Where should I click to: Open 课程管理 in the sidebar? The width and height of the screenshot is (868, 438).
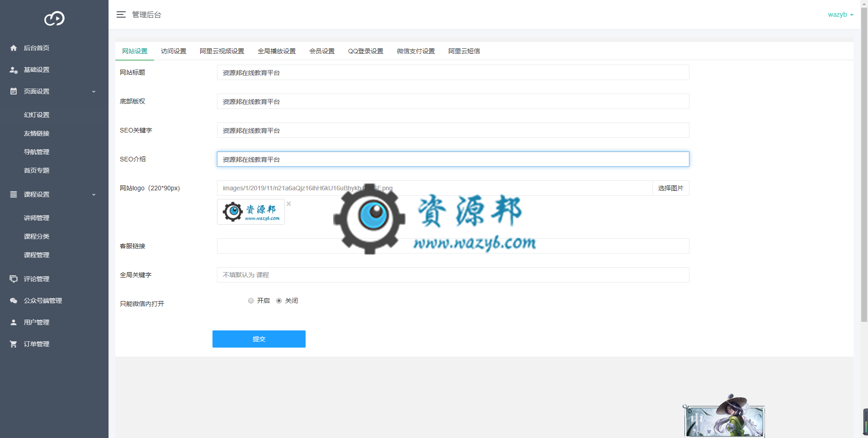click(37, 255)
